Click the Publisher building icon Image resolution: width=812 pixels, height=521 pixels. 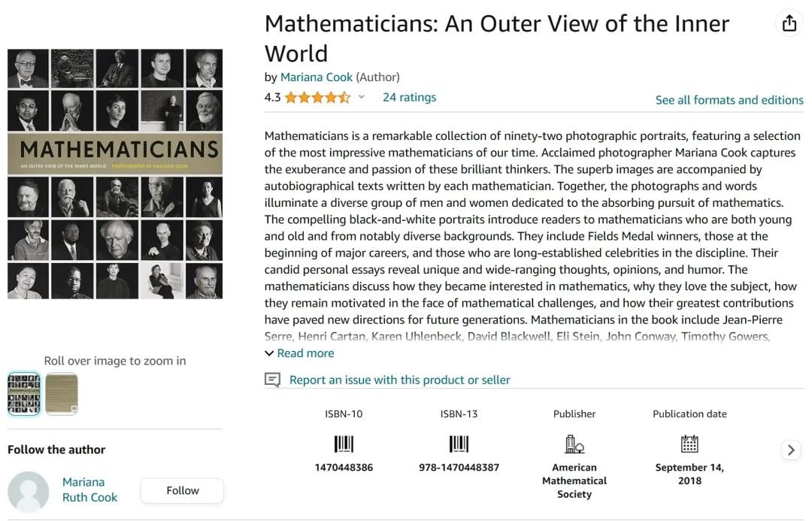pyautogui.click(x=574, y=444)
